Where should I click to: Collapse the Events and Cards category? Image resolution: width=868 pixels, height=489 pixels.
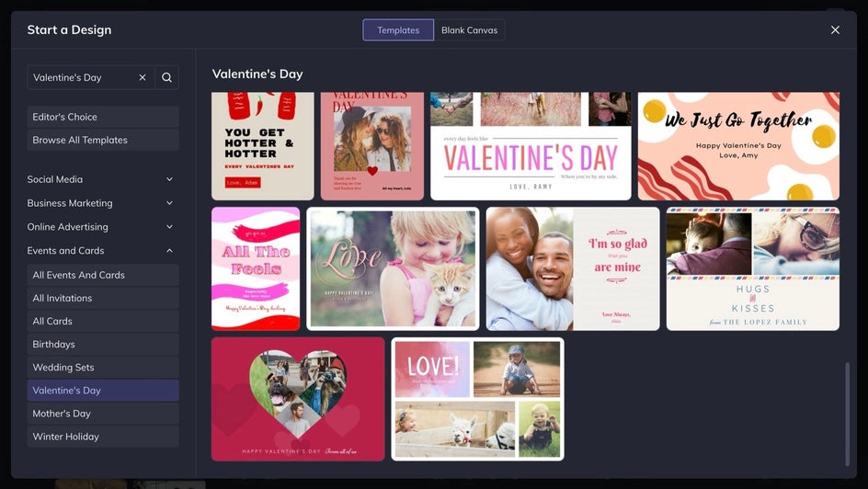[100, 251]
